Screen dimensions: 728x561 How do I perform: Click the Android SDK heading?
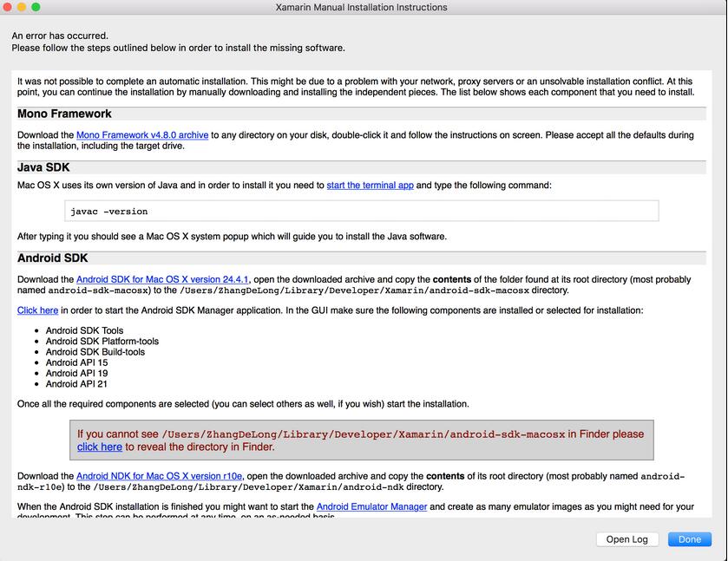tap(52, 258)
